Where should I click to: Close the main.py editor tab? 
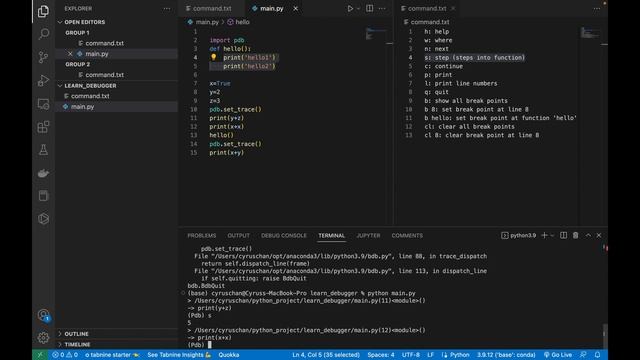click(x=296, y=8)
